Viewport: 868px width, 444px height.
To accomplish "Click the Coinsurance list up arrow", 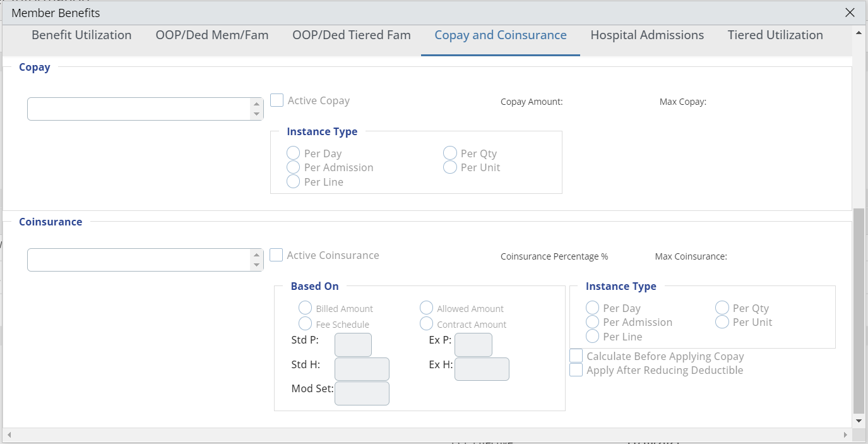I will 256,255.
